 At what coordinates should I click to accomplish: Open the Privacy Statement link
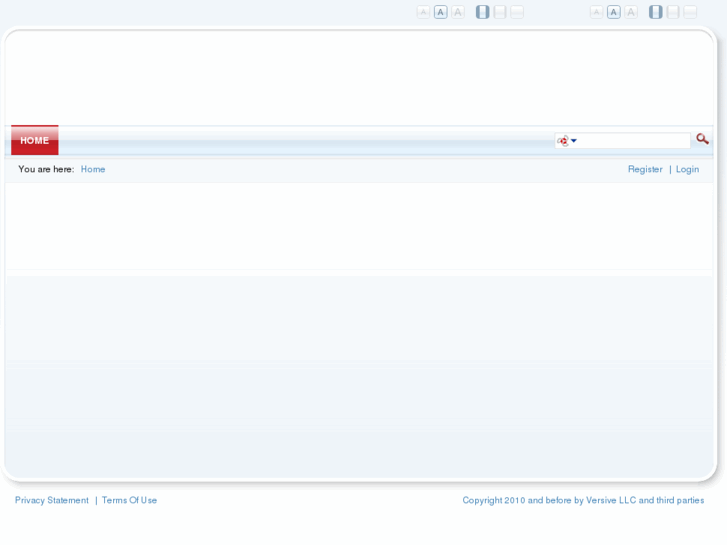(x=51, y=500)
